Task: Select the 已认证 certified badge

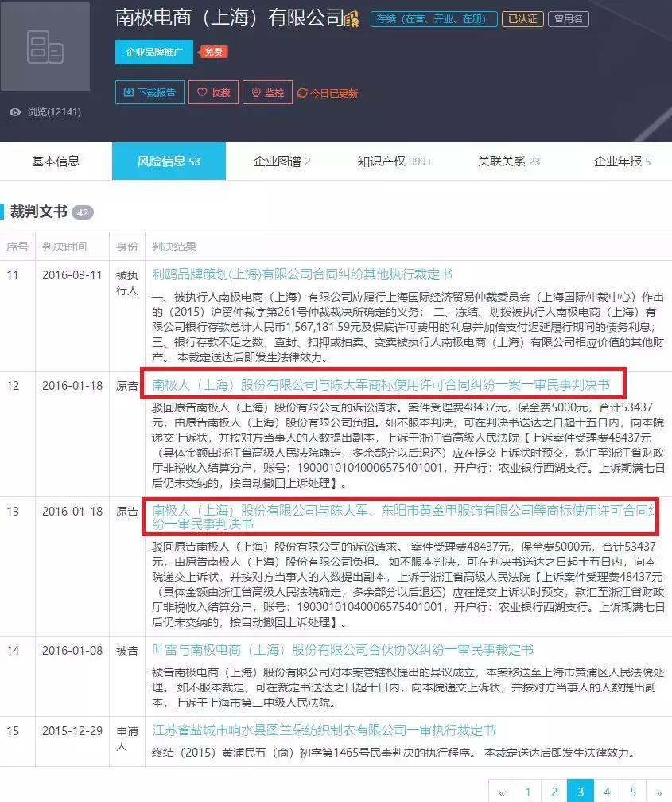Action: [522, 18]
